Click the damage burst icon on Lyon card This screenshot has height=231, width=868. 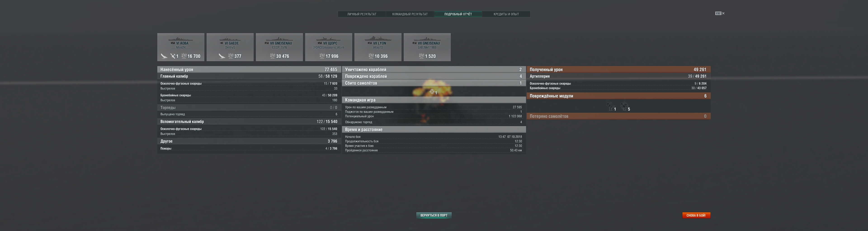(x=371, y=56)
